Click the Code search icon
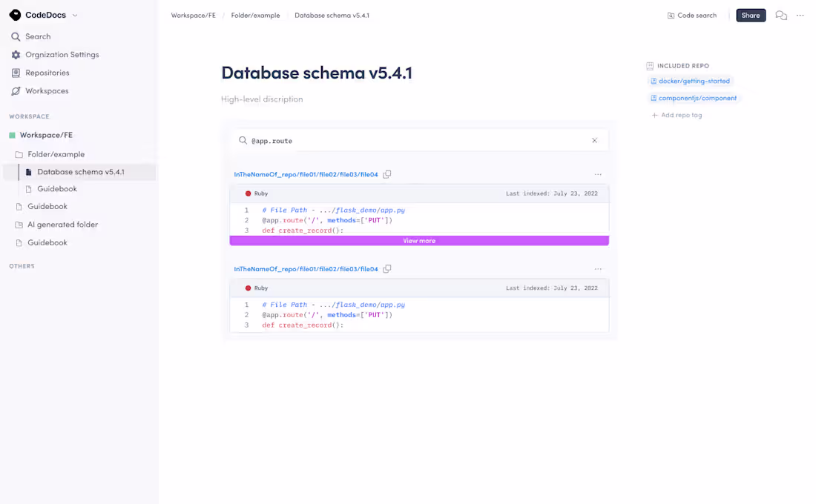 pyautogui.click(x=671, y=15)
